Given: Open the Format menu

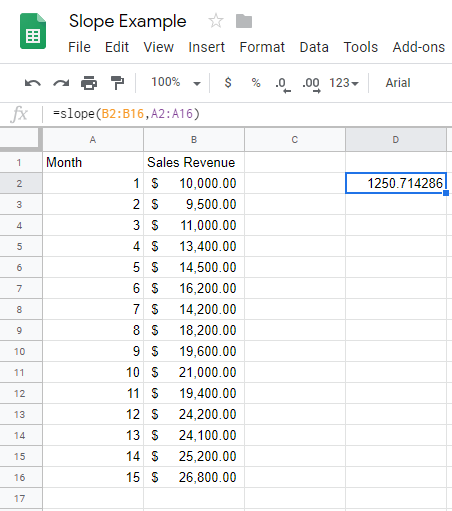Looking at the screenshot, I should [x=262, y=47].
